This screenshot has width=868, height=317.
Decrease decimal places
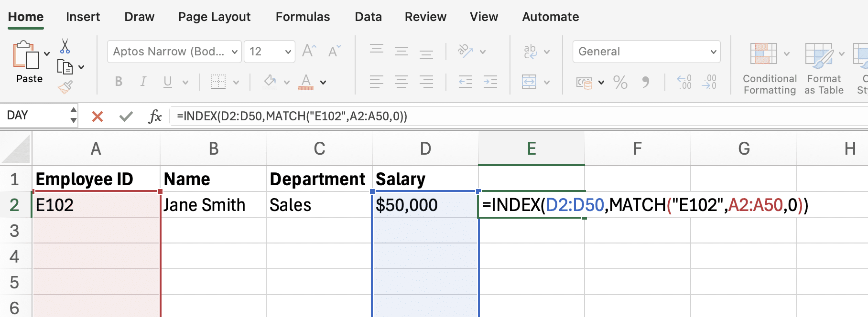709,82
